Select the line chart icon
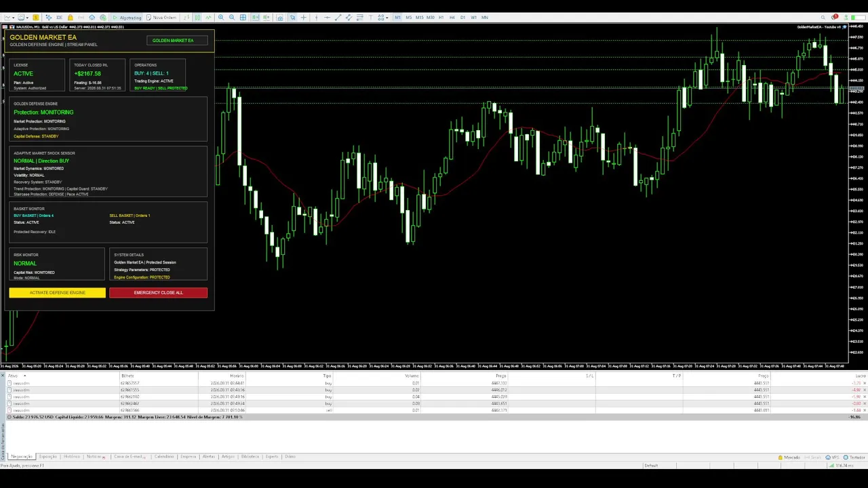The height and width of the screenshot is (488, 868). click(209, 18)
